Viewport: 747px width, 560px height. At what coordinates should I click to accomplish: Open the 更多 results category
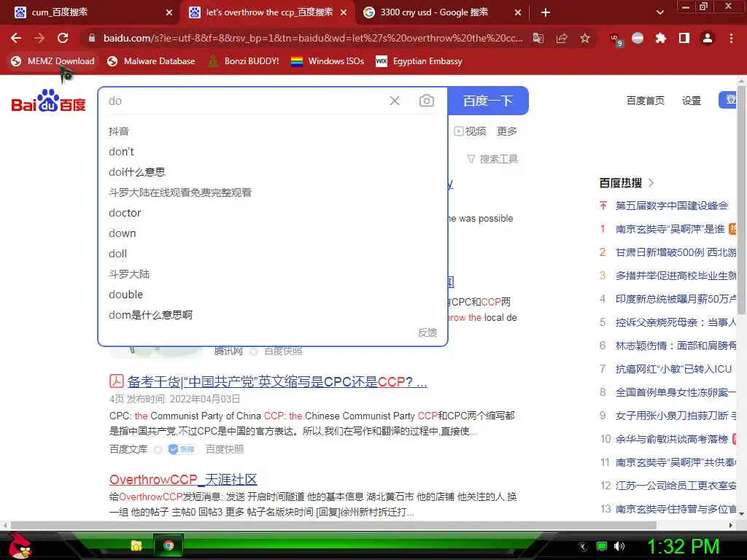[x=507, y=131]
